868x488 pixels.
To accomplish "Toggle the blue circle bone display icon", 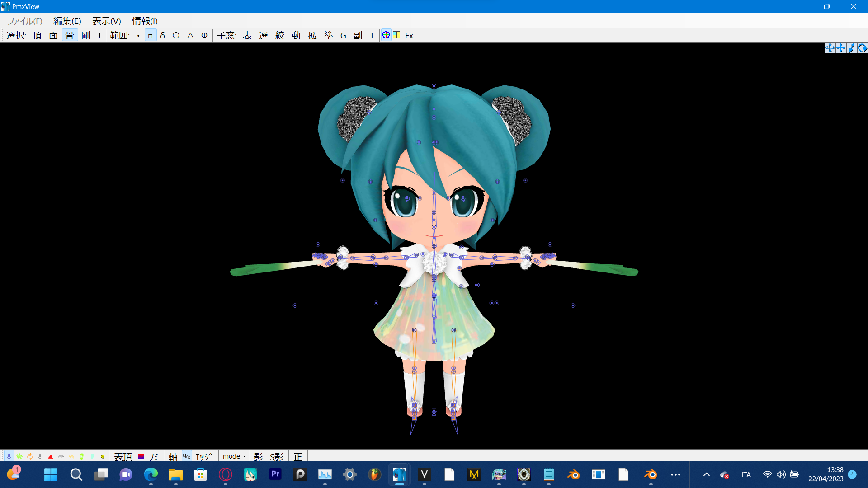I will 9,456.
